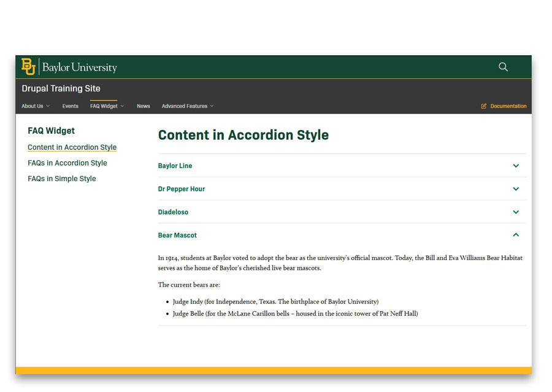Open the Advanced Features menu
Screen dimensions: 552x392
click(x=184, y=106)
